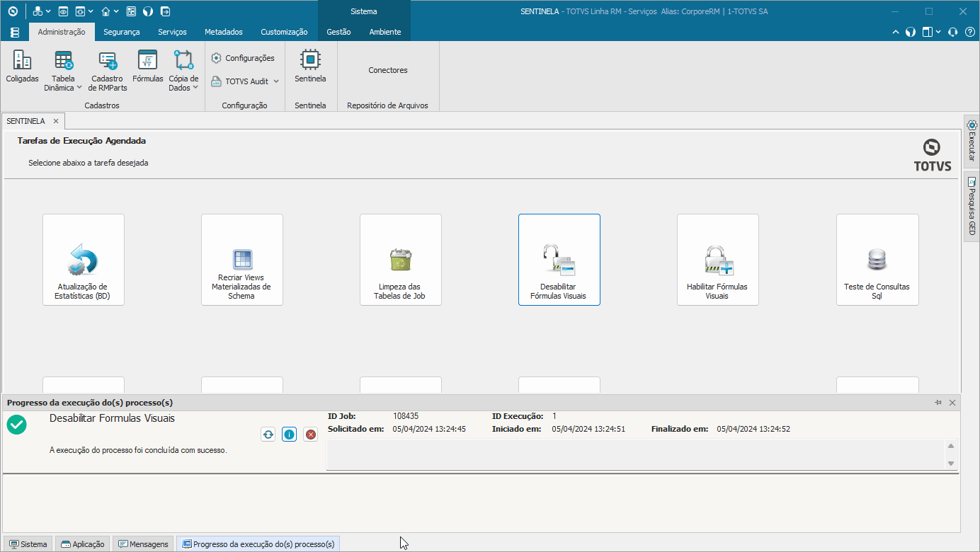Collapse the ribbon with the up chevron
This screenshot has width=980, height=552.
[896, 32]
